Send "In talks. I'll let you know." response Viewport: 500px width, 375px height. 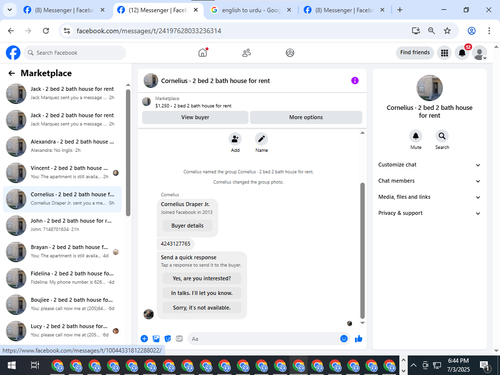click(202, 293)
